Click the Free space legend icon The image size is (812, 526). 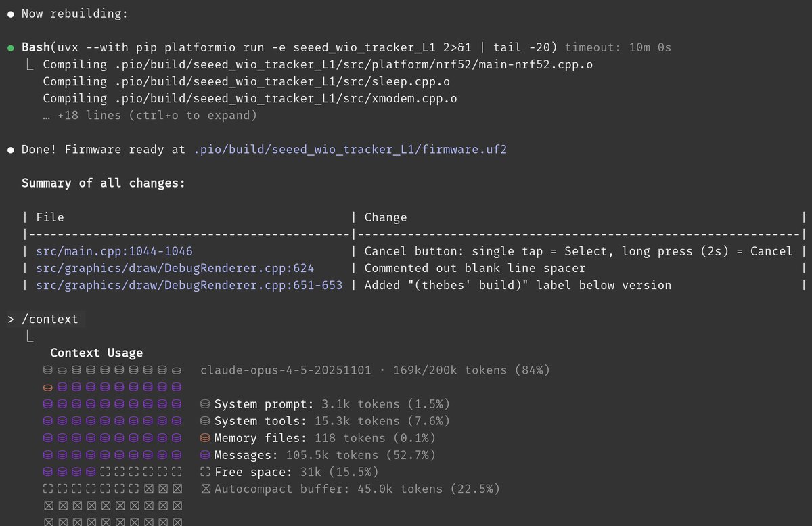pyautogui.click(x=205, y=472)
